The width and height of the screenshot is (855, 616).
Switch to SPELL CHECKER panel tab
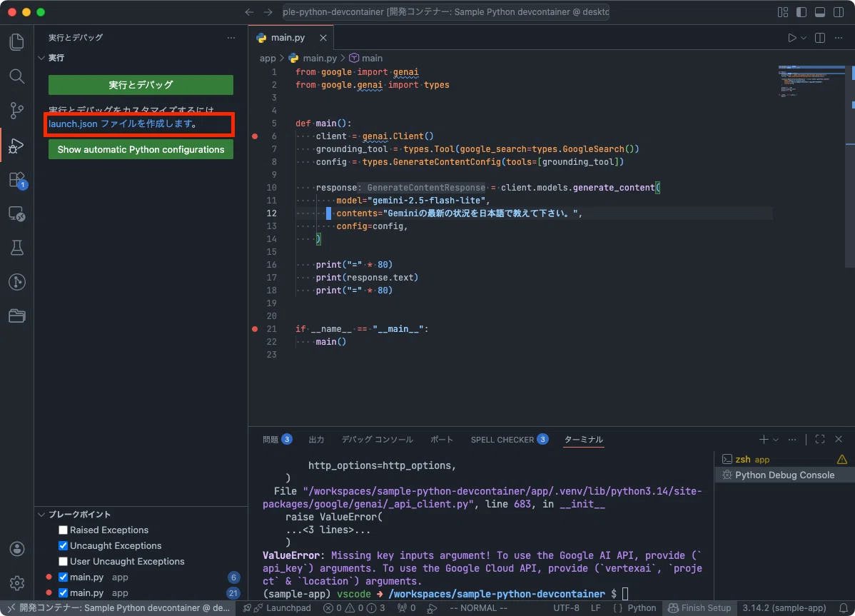(510, 440)
